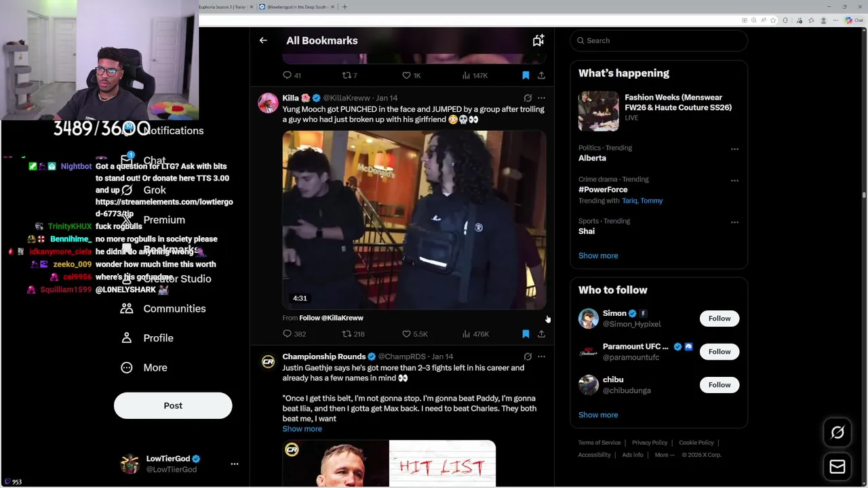Share Killa's post via share icon

coord(541,334)
